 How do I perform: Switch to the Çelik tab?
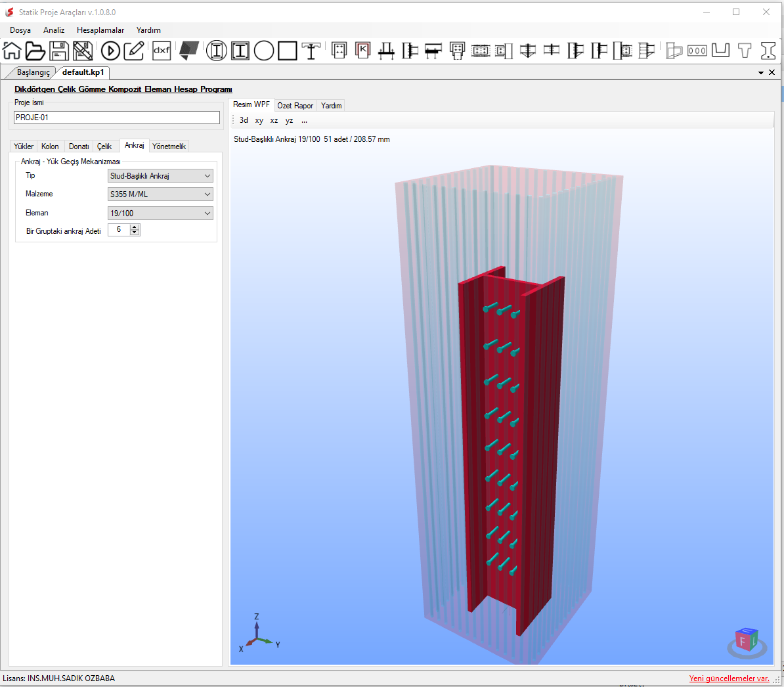click(x=104, y=146)
